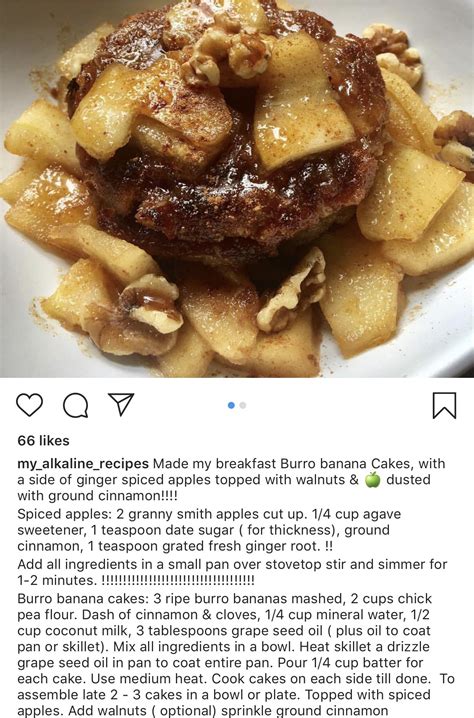474x718 pixels.
Task: Click the "Add all ingredients in a small pan" line
Action: 232,564
